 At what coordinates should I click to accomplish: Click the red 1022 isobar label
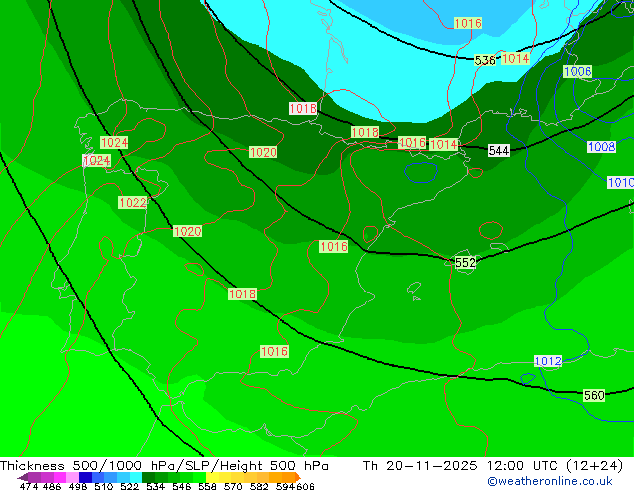point(133,203)
